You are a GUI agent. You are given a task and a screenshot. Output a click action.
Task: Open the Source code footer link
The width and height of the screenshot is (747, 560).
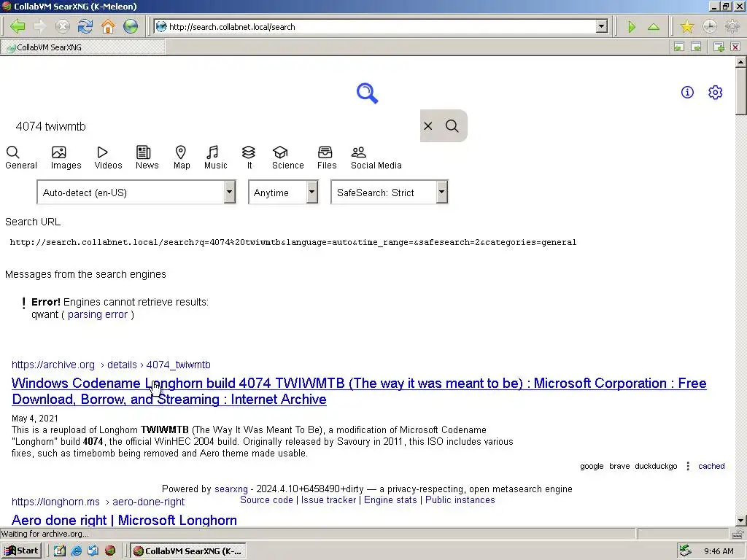[x=266, y=500]
